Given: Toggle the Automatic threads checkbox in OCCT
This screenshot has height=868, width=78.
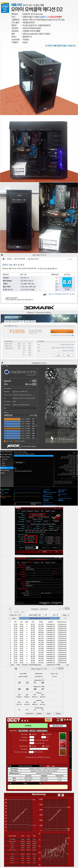Looking at the screenshot, I should (39, 752).
